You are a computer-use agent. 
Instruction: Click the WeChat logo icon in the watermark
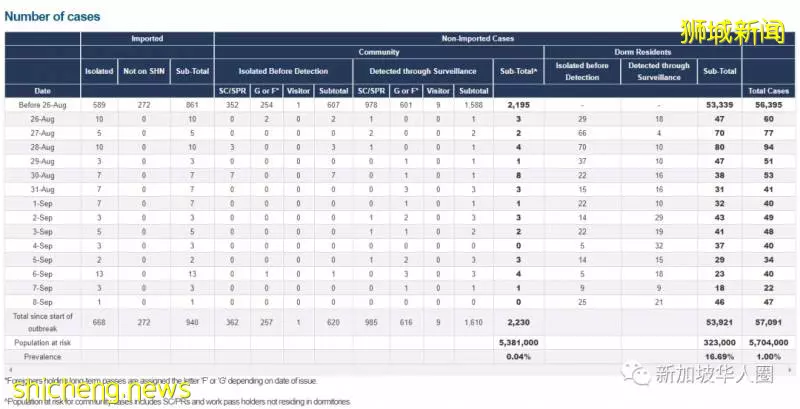click(636, 374)
